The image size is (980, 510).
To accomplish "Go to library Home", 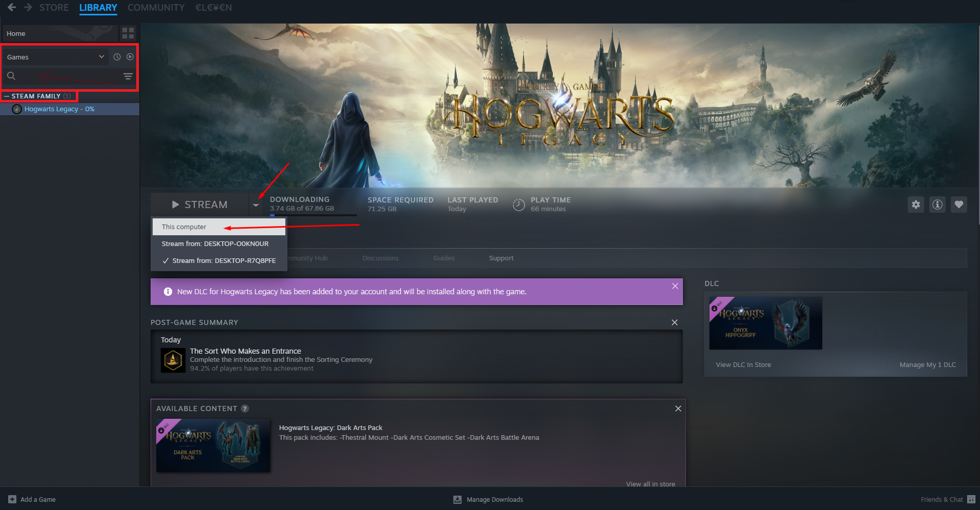I will coord(60,33).
